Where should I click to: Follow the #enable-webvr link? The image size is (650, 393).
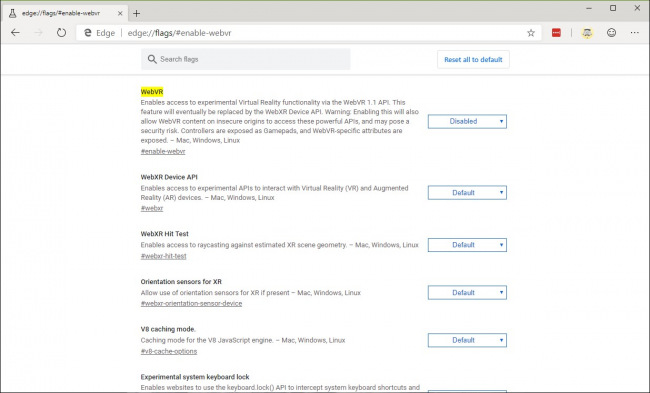coord(163,151)
